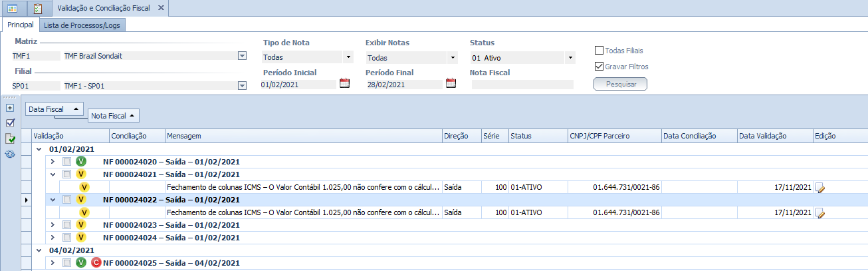Collapse the 01/02/2021 date group
The image size is (868, 271).
click(39, 149)
